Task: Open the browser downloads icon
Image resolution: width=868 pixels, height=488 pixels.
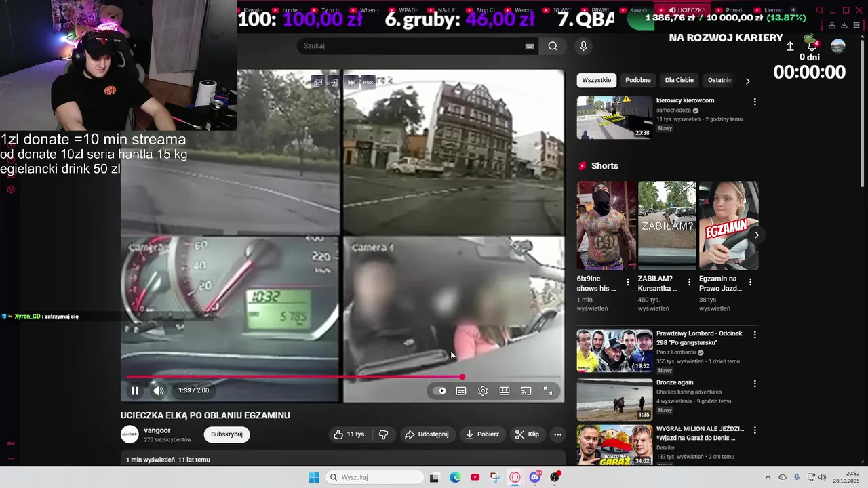Action: coord(844,26)
